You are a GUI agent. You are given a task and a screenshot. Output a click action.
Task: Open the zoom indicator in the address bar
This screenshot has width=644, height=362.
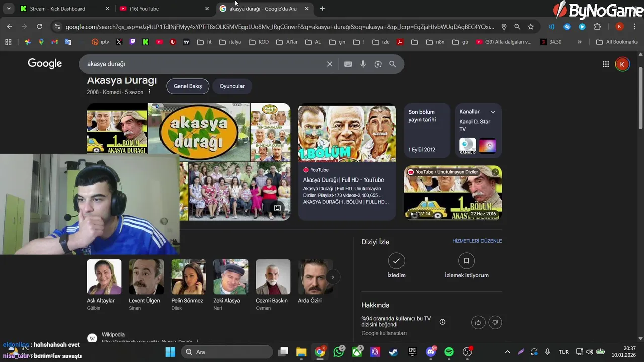pyautogui.click(x=517, y=27)
